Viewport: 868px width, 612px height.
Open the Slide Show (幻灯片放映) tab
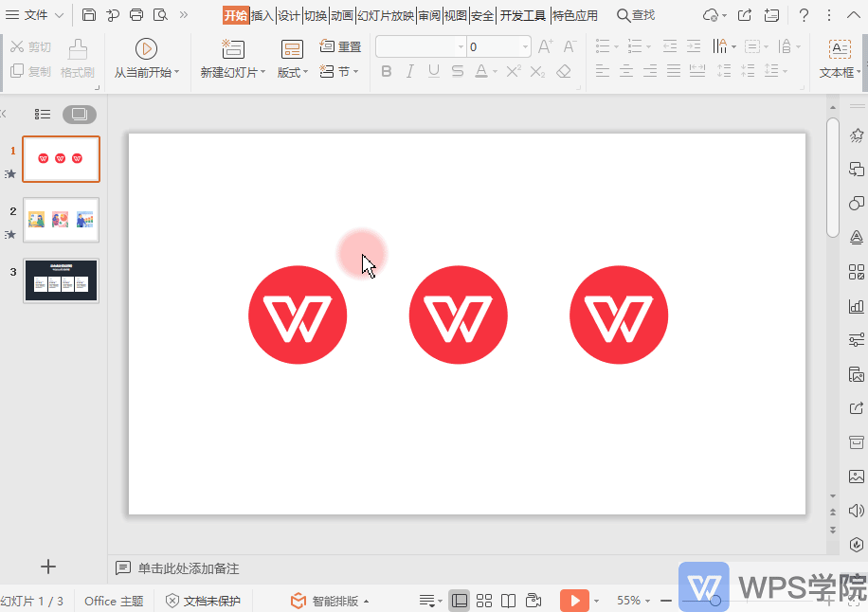(x=386, y=15)
